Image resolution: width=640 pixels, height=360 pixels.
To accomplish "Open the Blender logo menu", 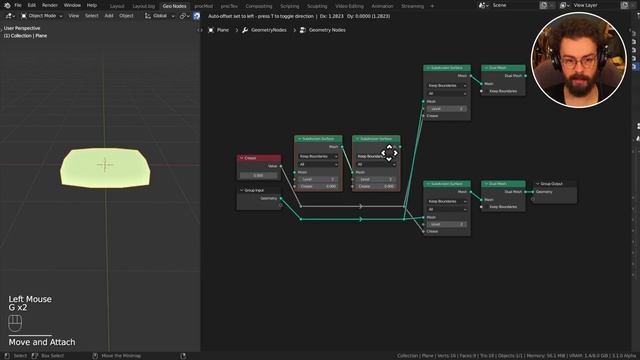I will coord(7,5).
